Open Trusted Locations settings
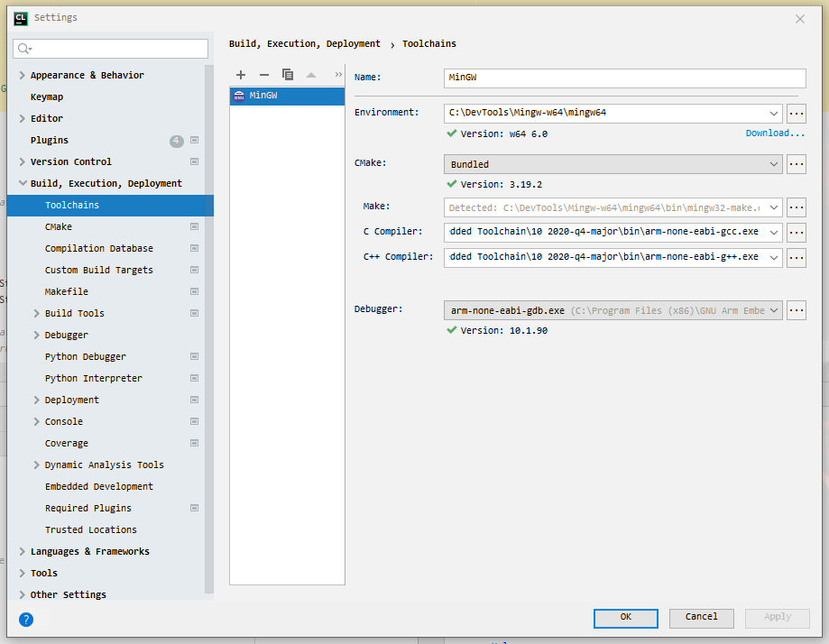The width and height of the screenshot is (829, 644). pyautogui.click(x=90, y=530)
